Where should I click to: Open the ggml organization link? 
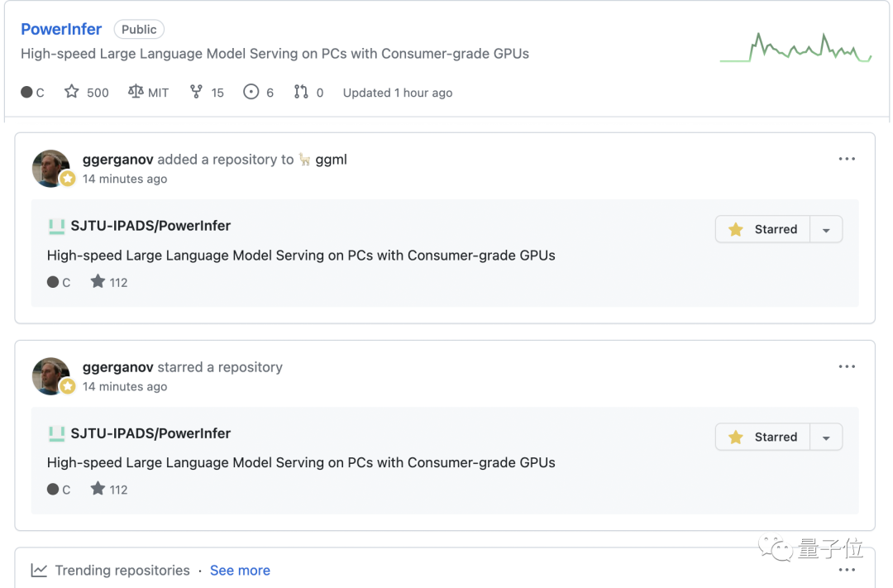[331, 160]
